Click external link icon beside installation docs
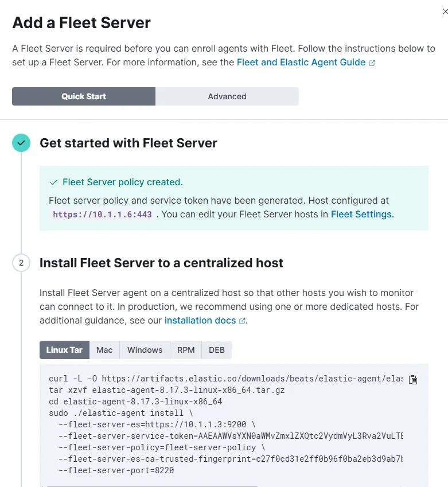Viewport: 448px width, 487px height. [x=242, y=321]
